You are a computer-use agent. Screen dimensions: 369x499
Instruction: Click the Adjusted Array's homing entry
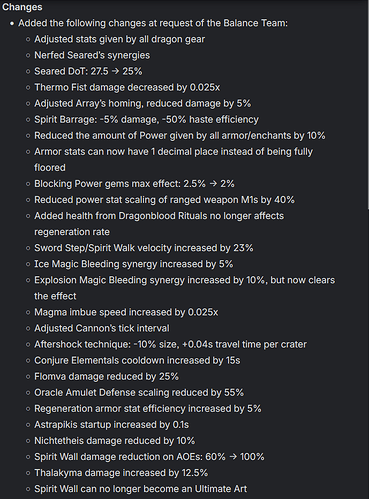(x=142, y=103)
